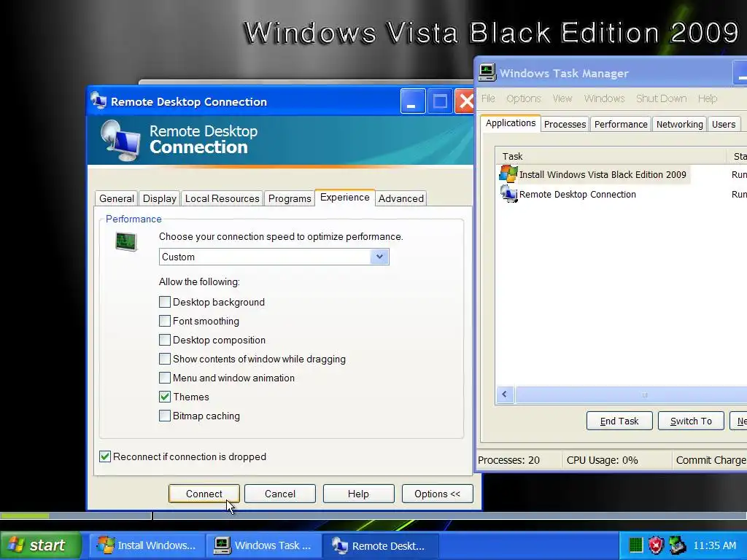
Task: Click Install Windows taskbar button
Action: coord(147,545)
